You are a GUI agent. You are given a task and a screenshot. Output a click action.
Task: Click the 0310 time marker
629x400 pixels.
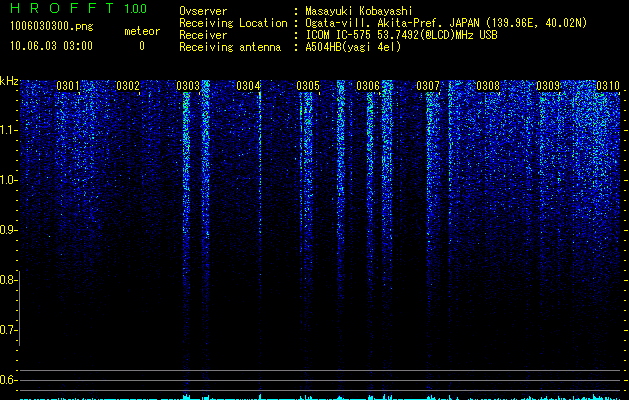tap(608, 86)
